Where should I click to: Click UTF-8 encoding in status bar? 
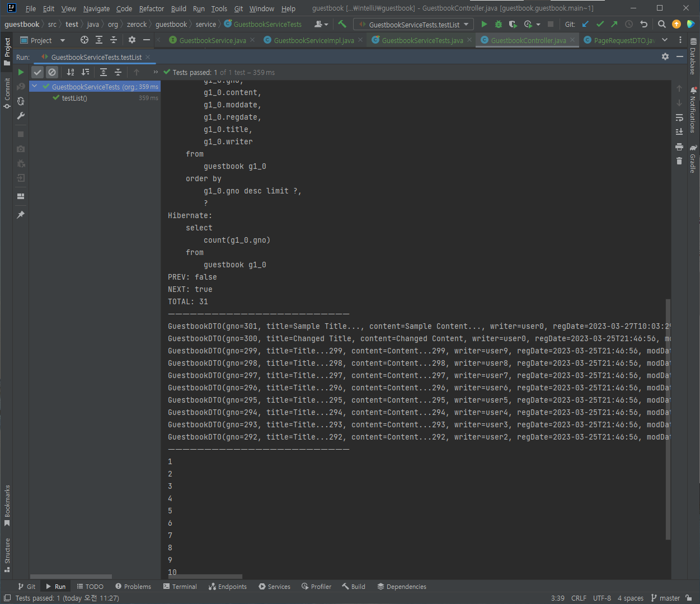point(602,598)
